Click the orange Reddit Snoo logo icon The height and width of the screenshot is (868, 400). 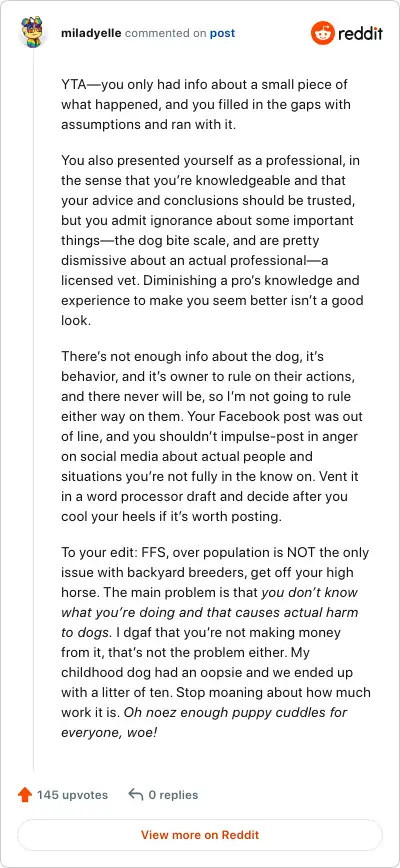click(x=322, y=33)
